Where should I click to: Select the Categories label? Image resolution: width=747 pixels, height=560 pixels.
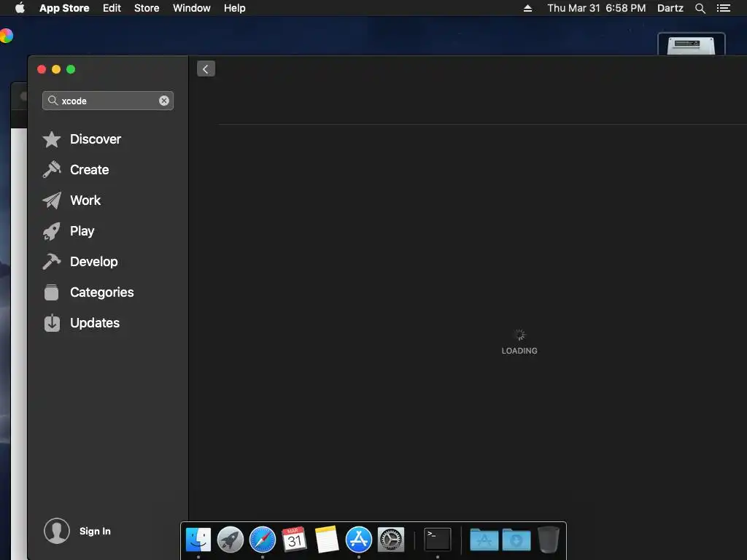coord(102,292)
